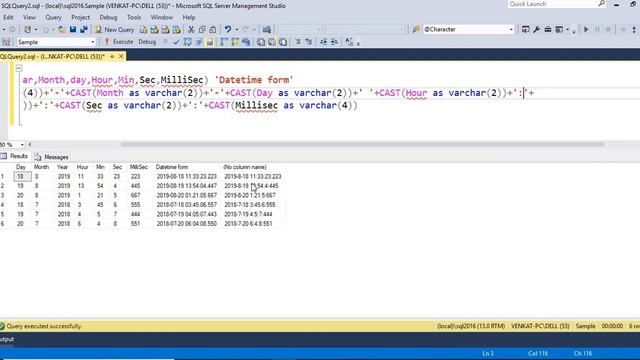Image resolution: width=640 pixels, height=360 pixels.
Task: Expand the window layout icon dropdown arrow
Action: pyautogui.click(x=567, y=29)
